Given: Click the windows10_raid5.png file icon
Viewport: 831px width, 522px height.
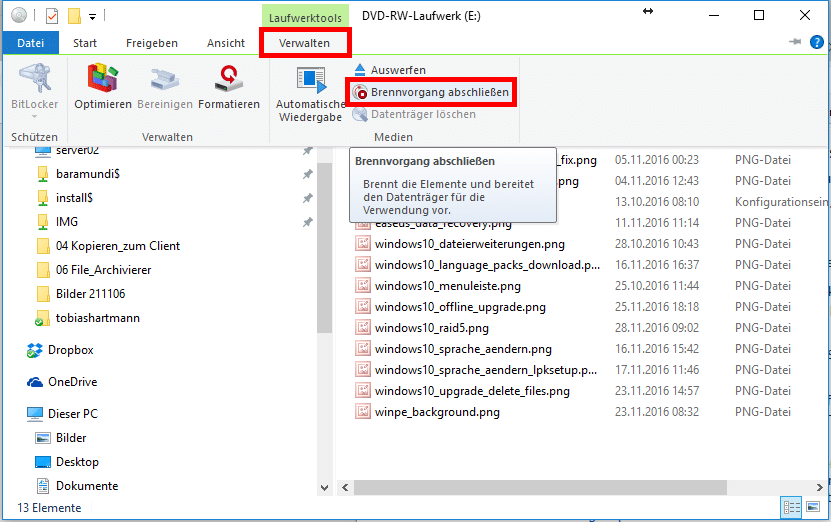Looking at the screenshot, I should click(363, 327).
